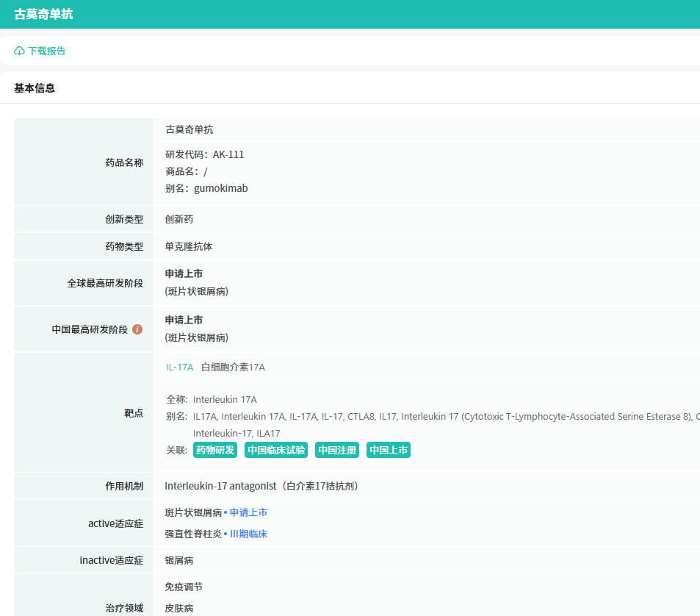This screenshot has height=616, width=700.
Task: Click the 基本信息 section header
Action: point(35,88)
